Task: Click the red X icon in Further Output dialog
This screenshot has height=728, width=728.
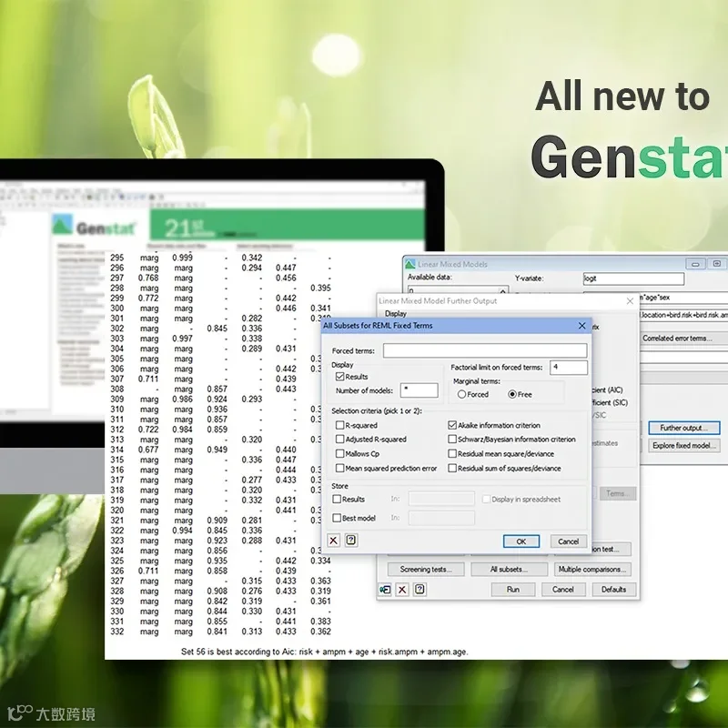Action: tap(402, 590)
